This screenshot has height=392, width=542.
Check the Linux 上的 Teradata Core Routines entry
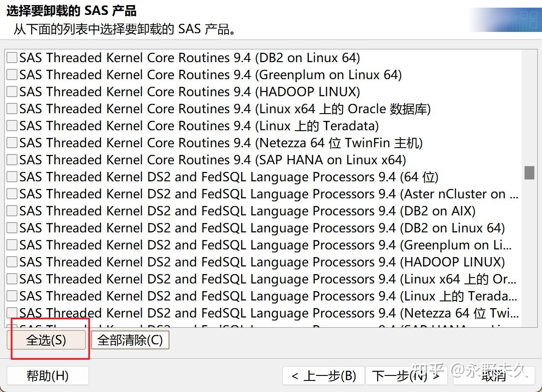tap(12, 126)
